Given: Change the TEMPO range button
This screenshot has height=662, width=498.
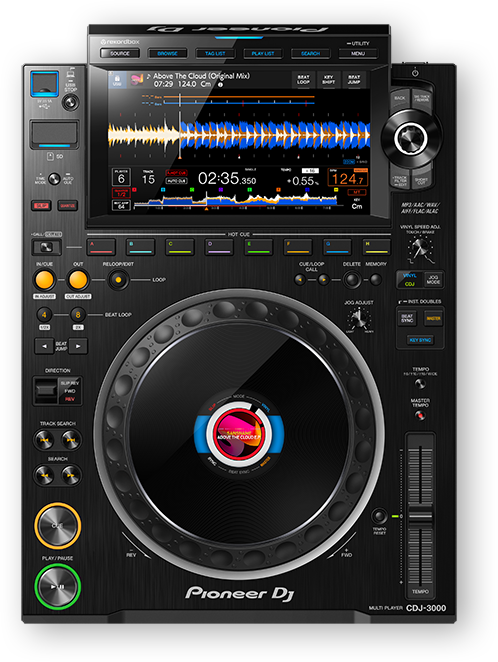Looking at the screenshot, I should pos(420,383).
